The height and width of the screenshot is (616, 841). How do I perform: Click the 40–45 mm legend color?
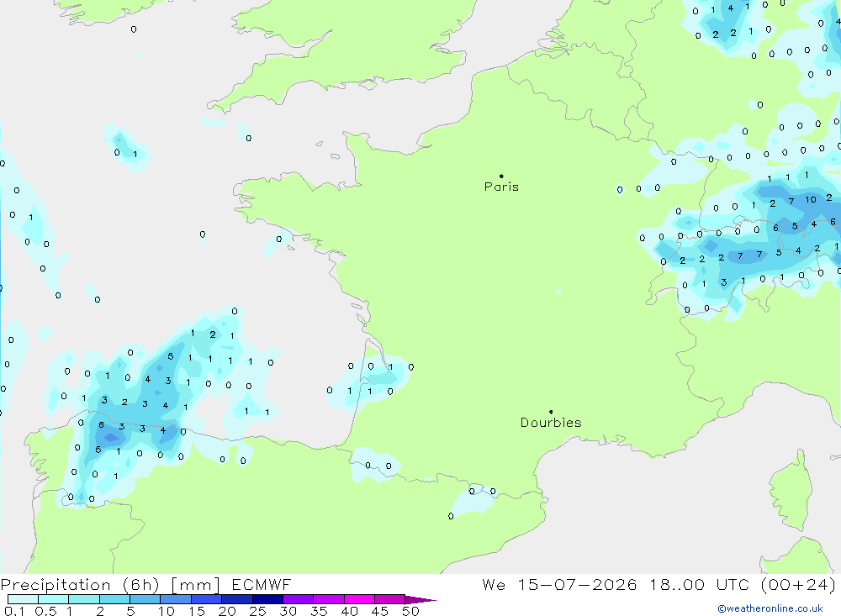[359, 599]
